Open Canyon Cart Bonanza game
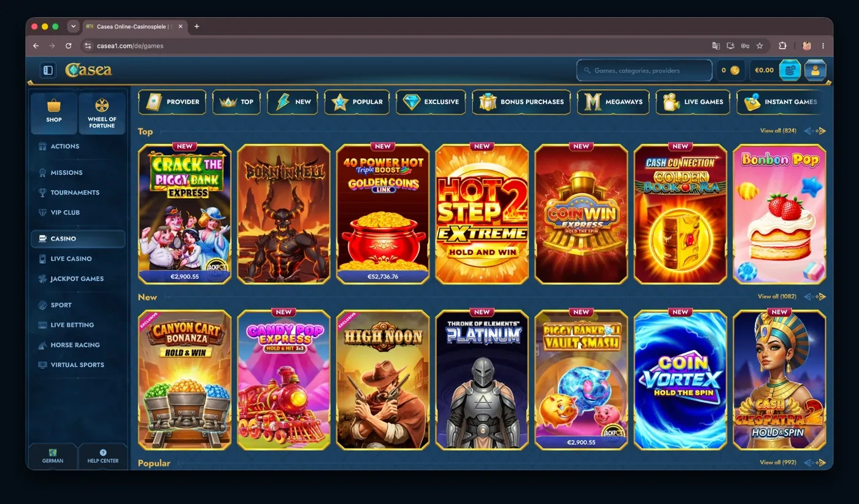This screenshot has height=504, width=859. point(185,380)
